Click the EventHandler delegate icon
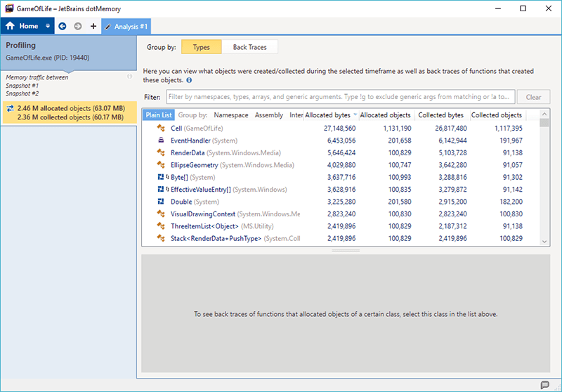Screen dimensions: 562x392 [161, 141]
